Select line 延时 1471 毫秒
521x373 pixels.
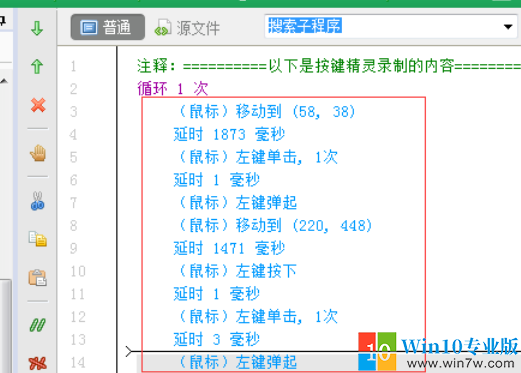pos(229,248)
